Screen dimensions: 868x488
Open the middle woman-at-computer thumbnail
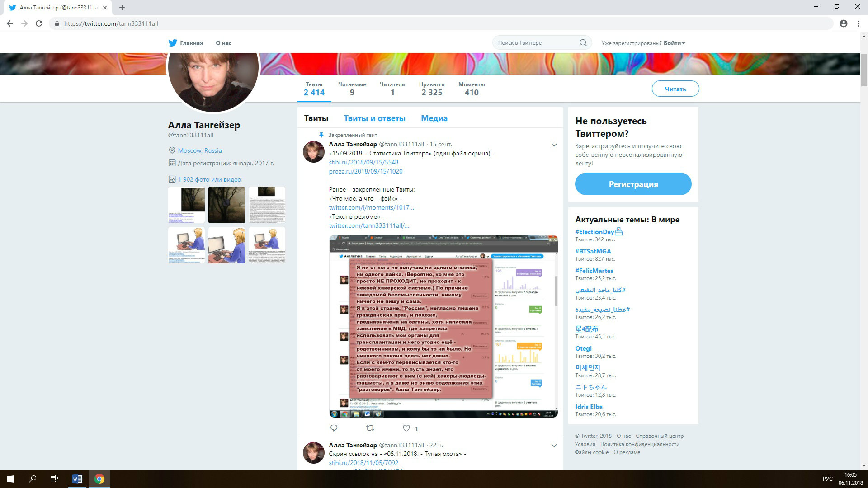point(226,245)
